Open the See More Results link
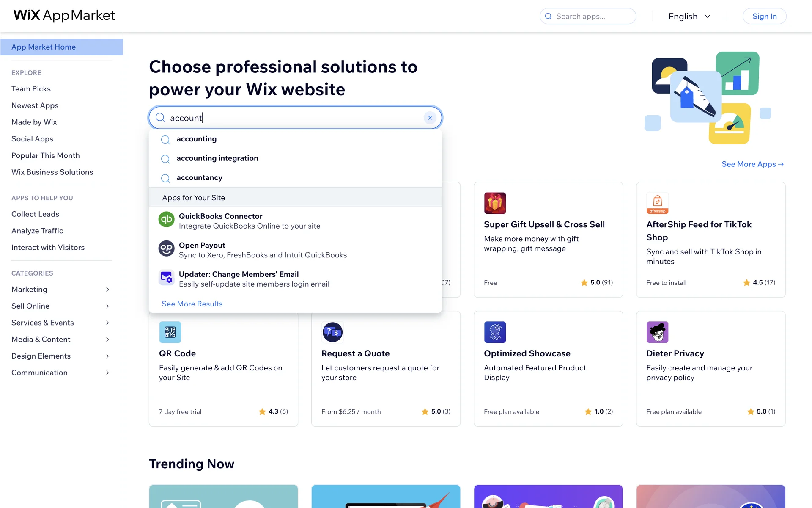 coord(192,304)
